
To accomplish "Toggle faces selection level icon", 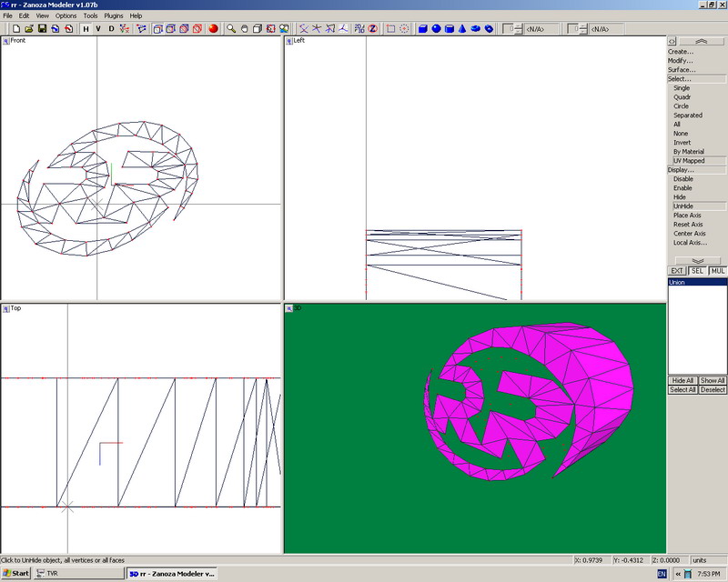I will [x=141, y=29].
